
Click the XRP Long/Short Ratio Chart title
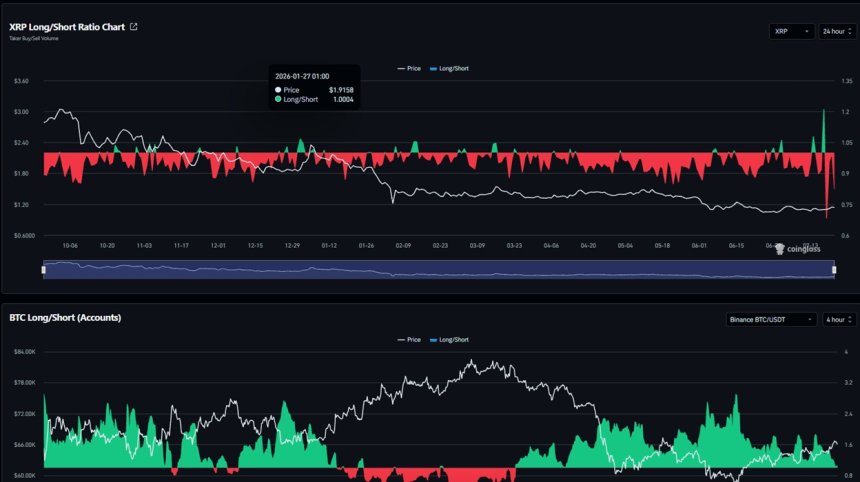67,27
